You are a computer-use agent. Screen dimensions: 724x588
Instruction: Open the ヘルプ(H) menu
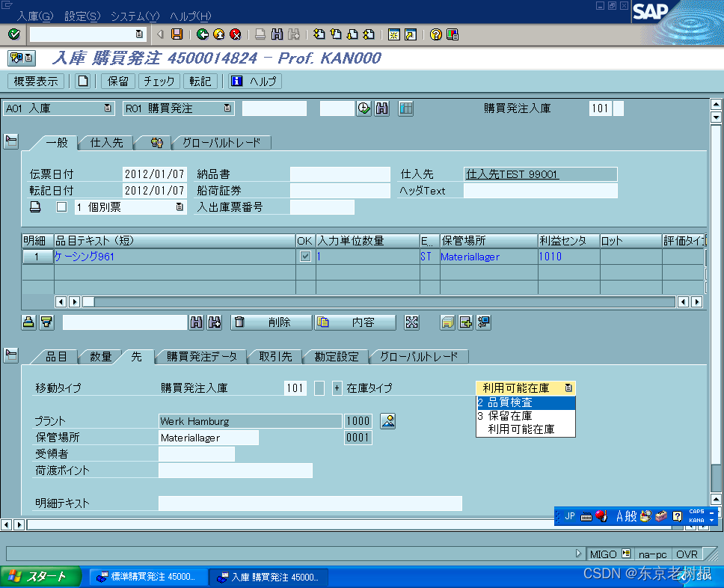pyautogui.click(x=190, y=16)
